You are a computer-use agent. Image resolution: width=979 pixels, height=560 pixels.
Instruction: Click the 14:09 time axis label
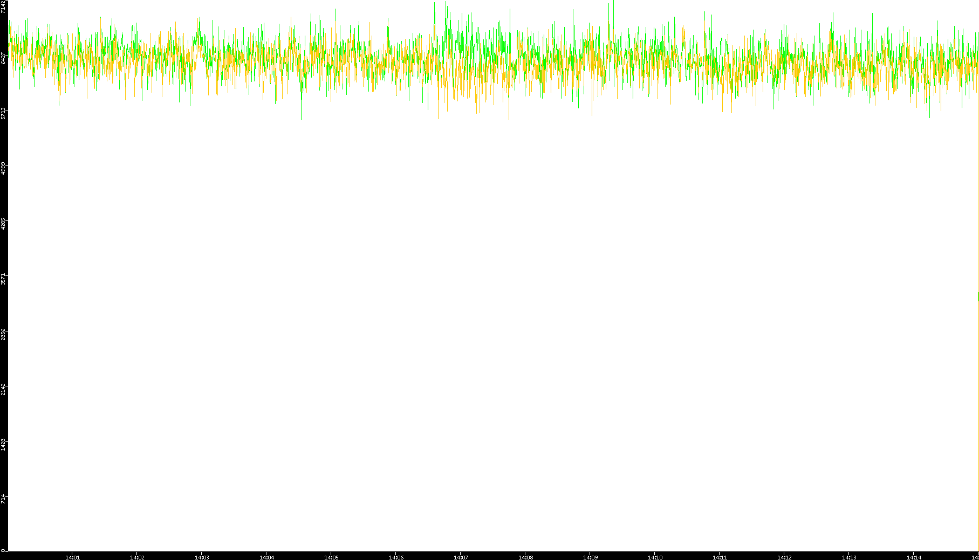click(x=590, y=557)
